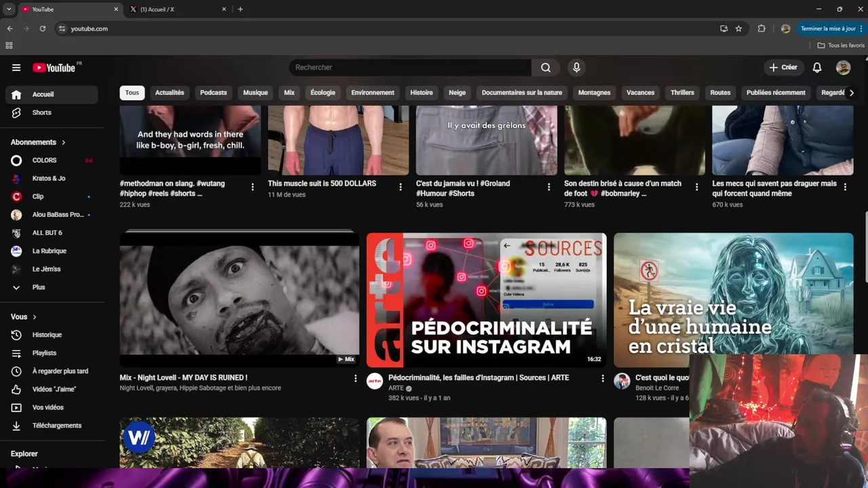
Task: Close the YouTube browser tab
Action: (x=116, y=9)
